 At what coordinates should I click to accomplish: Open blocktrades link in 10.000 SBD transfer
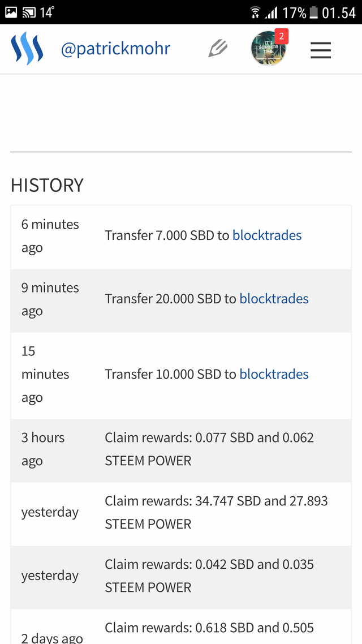click(274, 374)
